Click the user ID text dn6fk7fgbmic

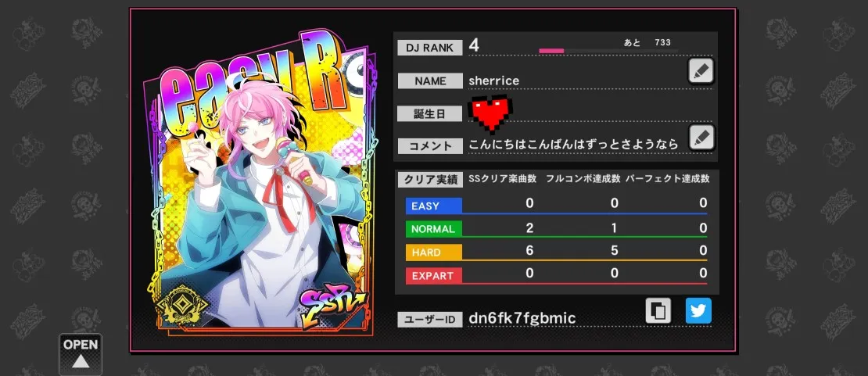point(522,318)
